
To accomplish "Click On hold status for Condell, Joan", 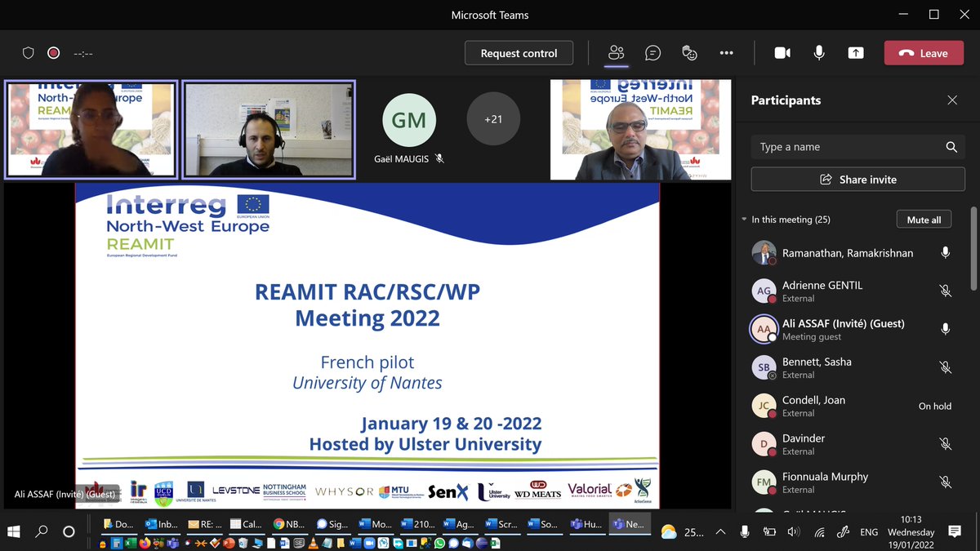I will 935,406.
